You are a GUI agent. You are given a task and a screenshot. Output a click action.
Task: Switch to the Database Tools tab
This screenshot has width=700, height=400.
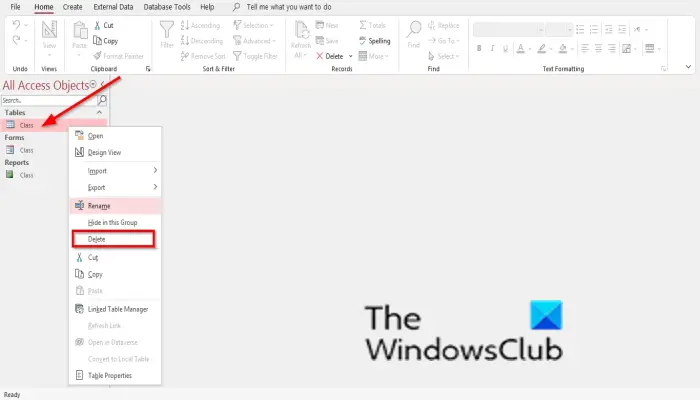[167, 7]
